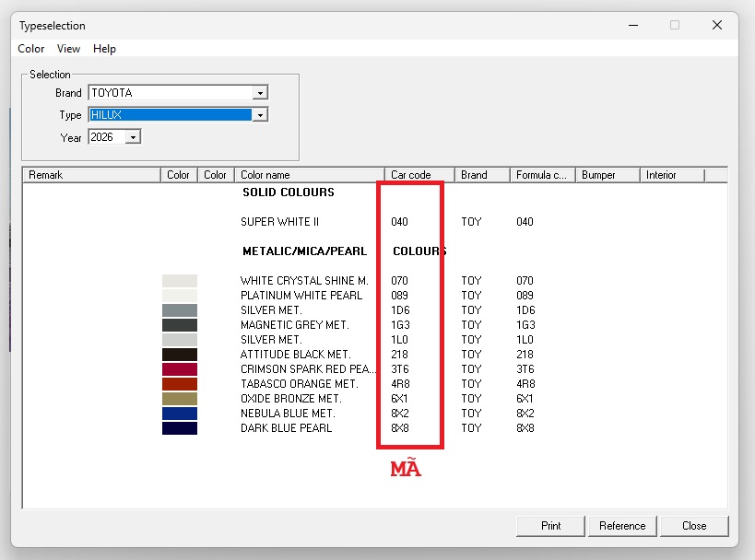Viewport: 755px width, 560px height.
Task: Click car code 1G3
Action: tap(401, 325)
